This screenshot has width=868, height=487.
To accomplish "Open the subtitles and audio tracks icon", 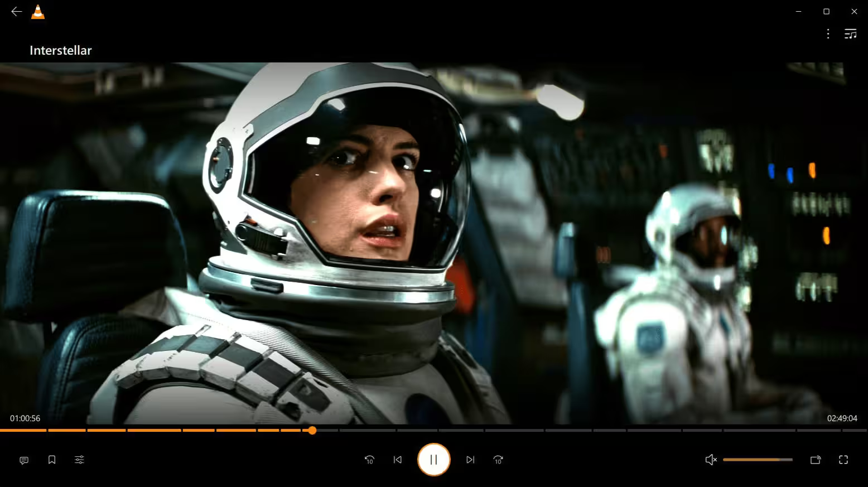I will [x=24, y=460].
